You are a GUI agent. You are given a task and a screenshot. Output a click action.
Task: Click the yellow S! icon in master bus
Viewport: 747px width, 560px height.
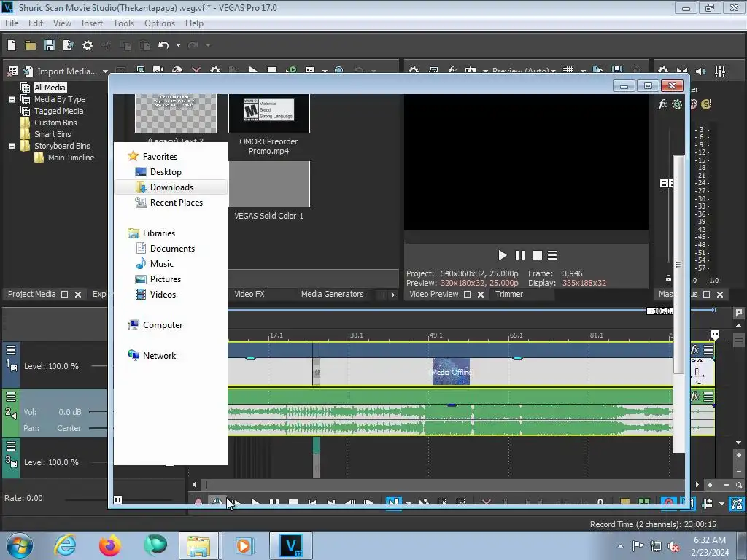706,104
